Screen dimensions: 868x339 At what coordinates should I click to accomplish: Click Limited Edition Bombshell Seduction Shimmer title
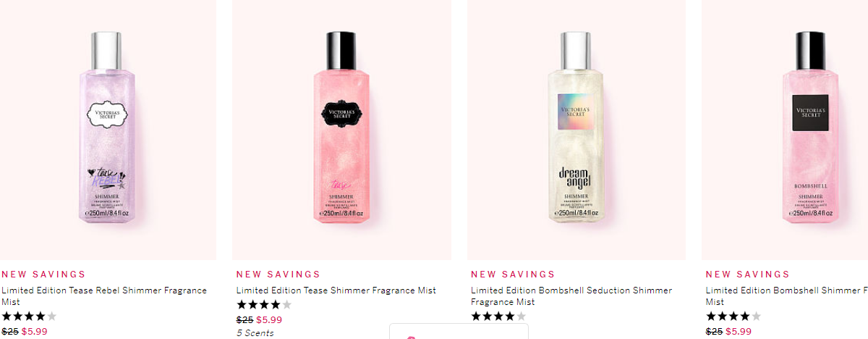(571, 296)
